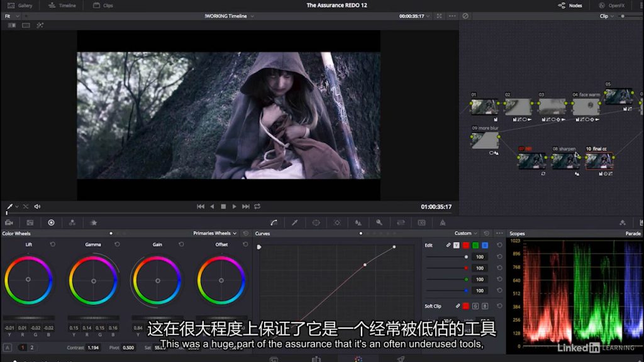Image resolution: width=644 pixels, height=362 pixels.
Task: Open the Parade scope type selector
Action: [x=633, y=233]
